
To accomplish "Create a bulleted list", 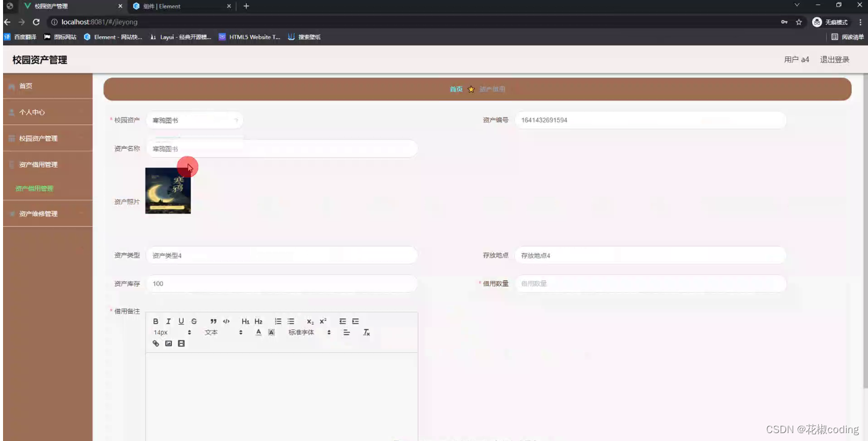I will click(x=291, y=321).
